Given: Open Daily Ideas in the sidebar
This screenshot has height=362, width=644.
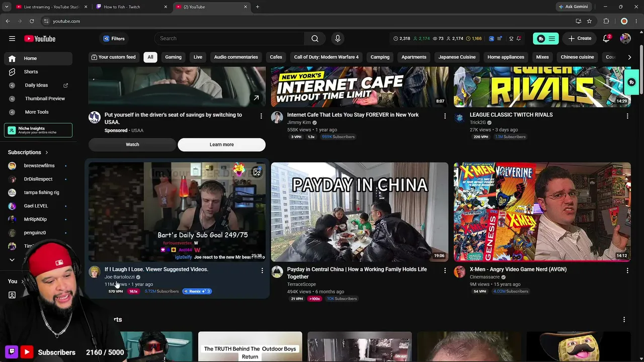Looking at the screenshot, I should click(38, 85).
